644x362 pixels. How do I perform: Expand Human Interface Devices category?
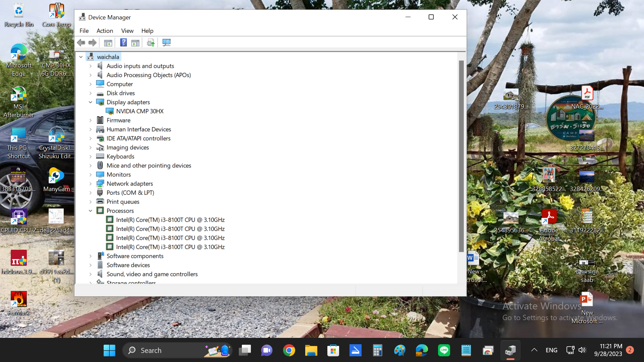pyautogui.click(x=90, y=129)
